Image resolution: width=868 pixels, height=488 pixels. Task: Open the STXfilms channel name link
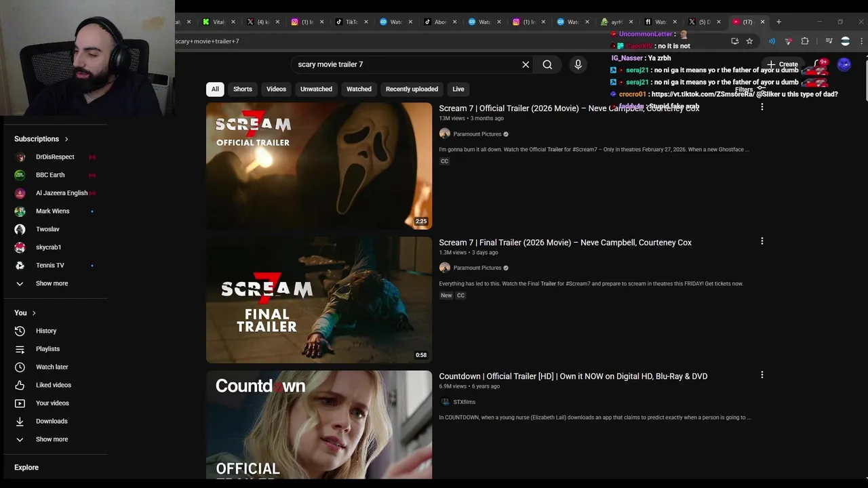click(465, 402)
